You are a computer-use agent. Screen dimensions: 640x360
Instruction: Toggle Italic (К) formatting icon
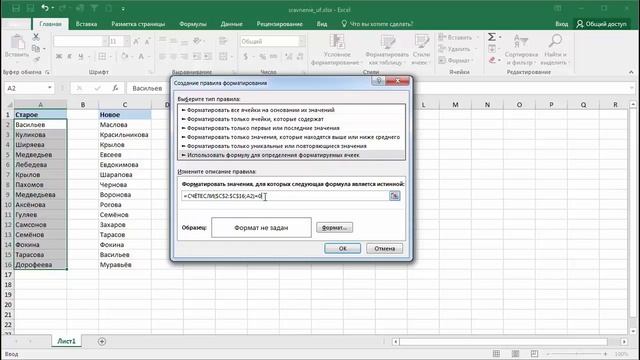[x=70, y=56]
